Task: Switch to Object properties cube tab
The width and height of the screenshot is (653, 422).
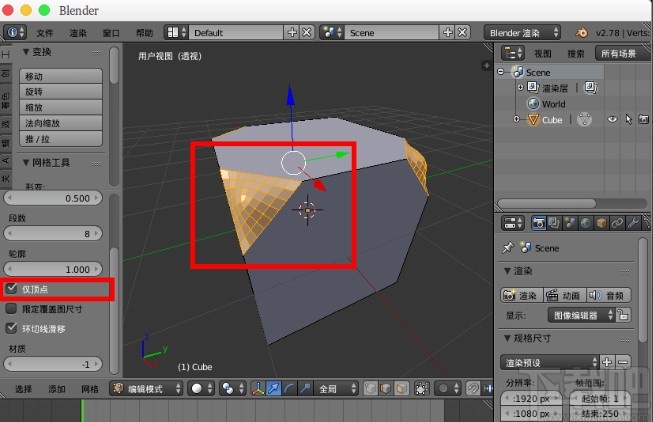Action: tap(601, 223)
